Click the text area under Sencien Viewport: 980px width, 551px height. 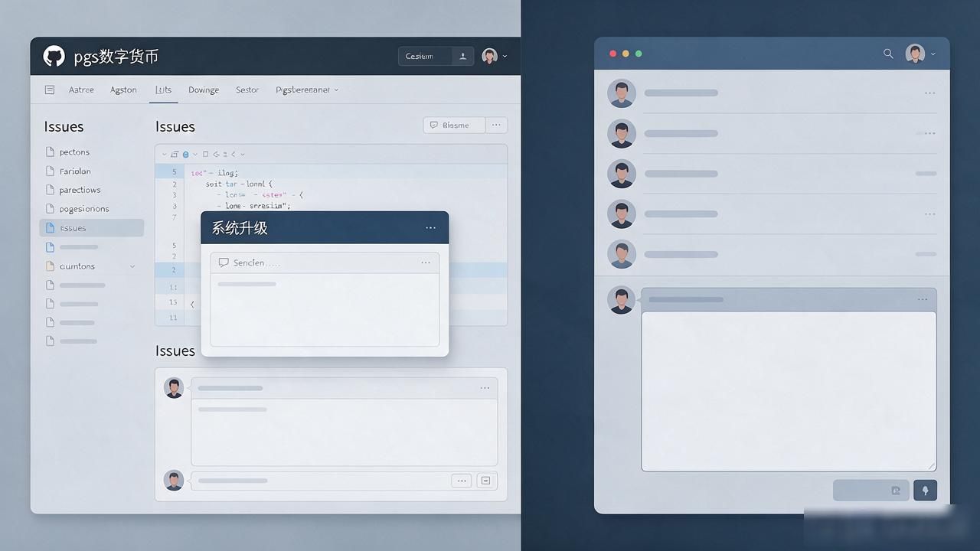tap(325, 309)
